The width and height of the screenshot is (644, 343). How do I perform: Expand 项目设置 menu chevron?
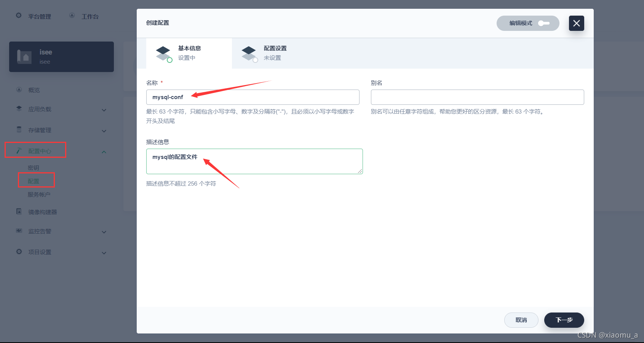(x=104, y=253)
